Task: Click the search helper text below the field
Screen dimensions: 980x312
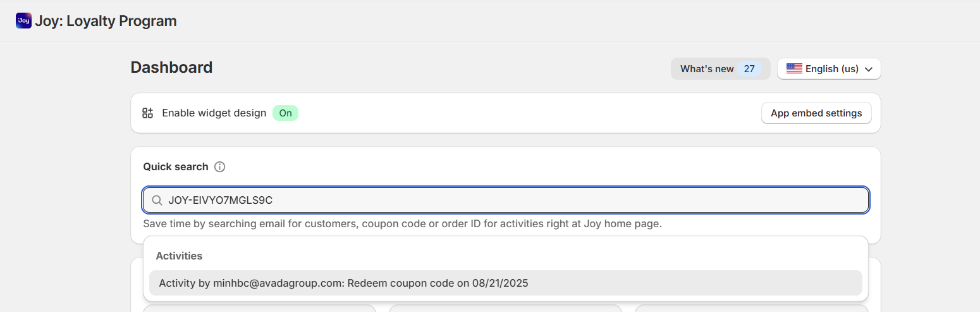Action: (402, 224)
